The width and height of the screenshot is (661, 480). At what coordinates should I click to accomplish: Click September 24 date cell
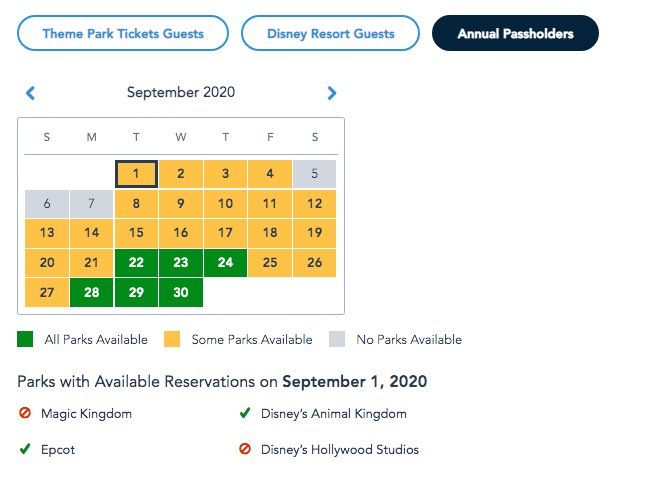pos(226,263)
